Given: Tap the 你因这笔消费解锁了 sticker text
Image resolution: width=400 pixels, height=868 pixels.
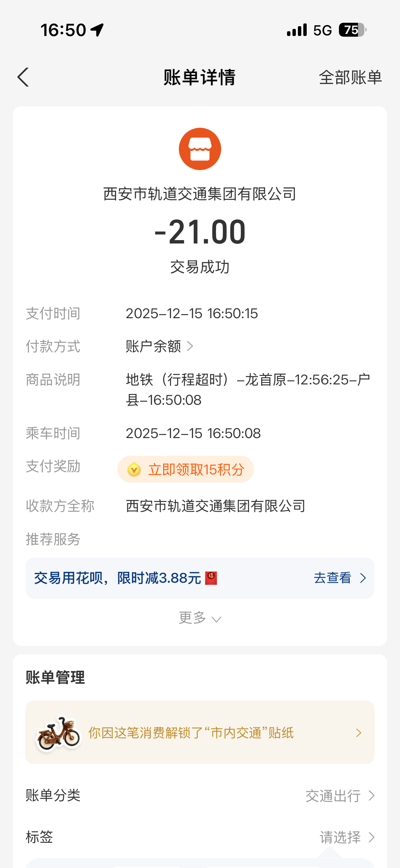Looking at the screenshot, I should click(x=191, y=733).
